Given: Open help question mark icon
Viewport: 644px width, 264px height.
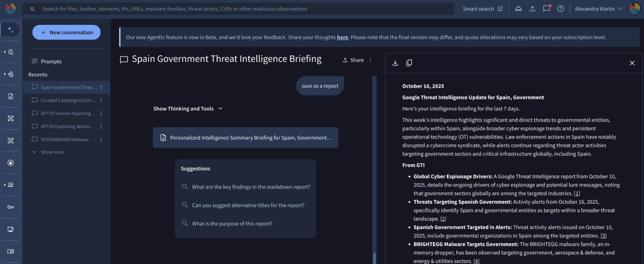Looking at the screenshot, I should [560, 9].
